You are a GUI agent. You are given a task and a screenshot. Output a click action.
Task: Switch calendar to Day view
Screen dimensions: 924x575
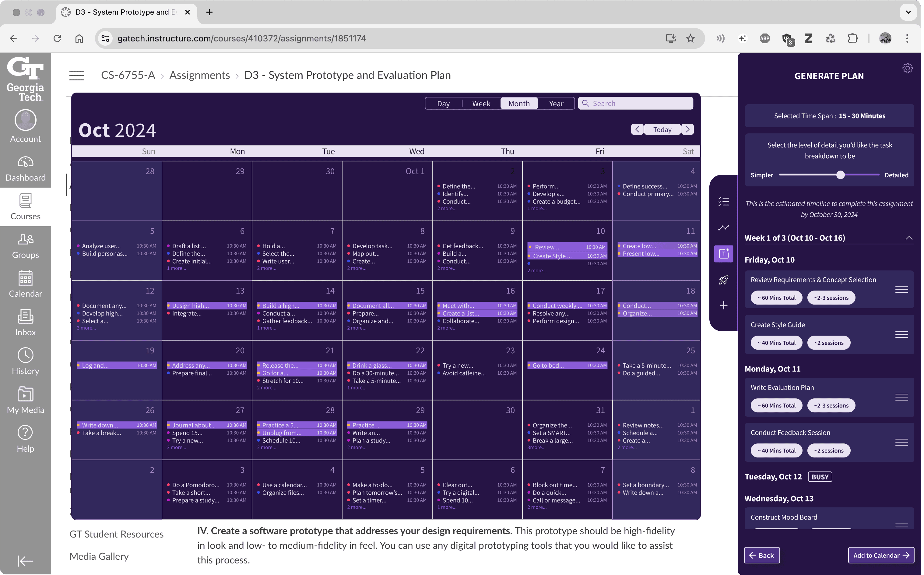pyautogui.click(x=443, y=104)
